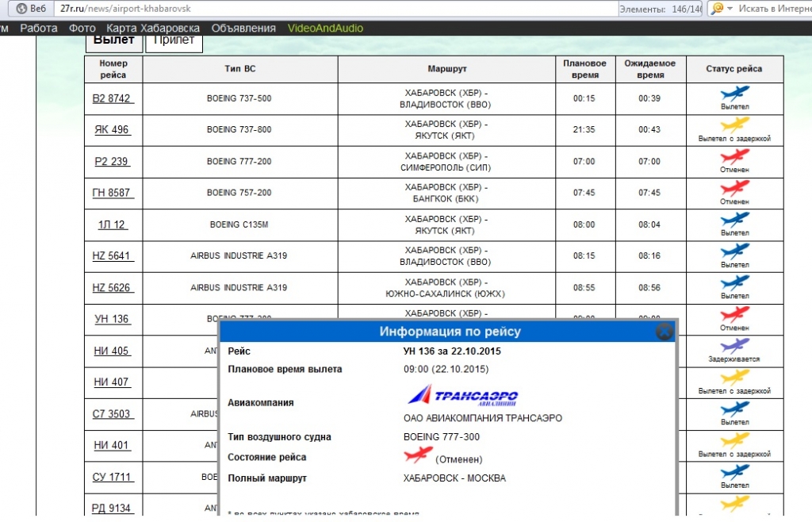Switch to the Вылет departures tab

coord(114,40)
